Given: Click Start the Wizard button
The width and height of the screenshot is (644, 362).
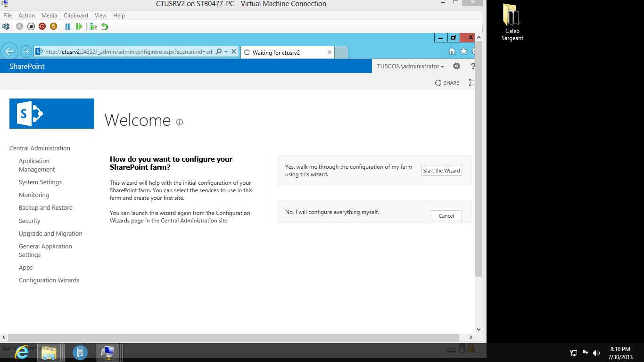Looking at the screenshot, I should pyautogui.click(x=442, y=171).
